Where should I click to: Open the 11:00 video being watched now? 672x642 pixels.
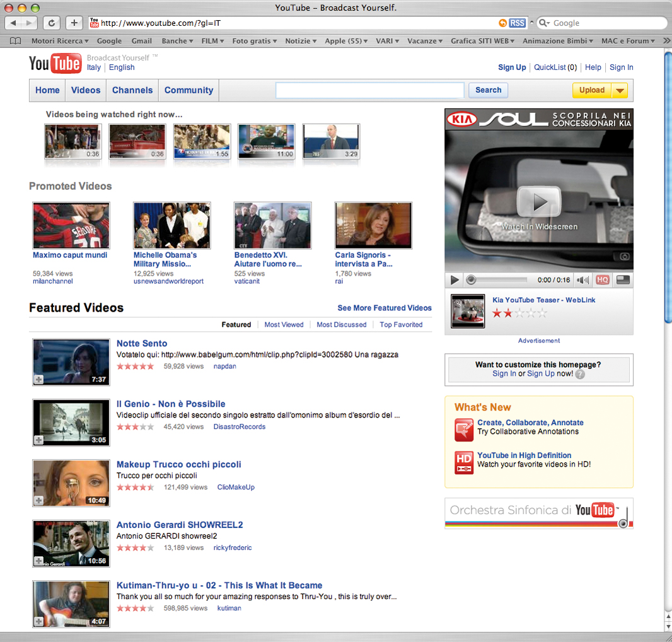coord(267,141)
